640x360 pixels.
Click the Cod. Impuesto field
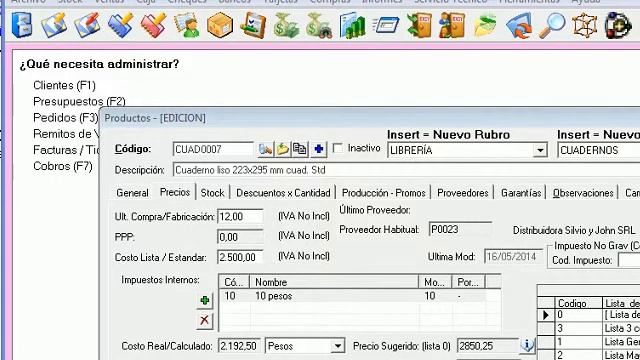coord(629,260)
